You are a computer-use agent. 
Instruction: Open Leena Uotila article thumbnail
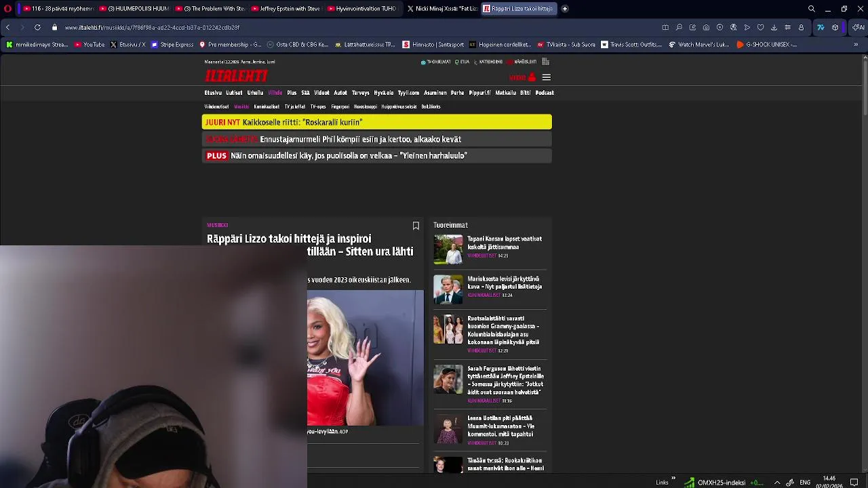coord(448,429)
